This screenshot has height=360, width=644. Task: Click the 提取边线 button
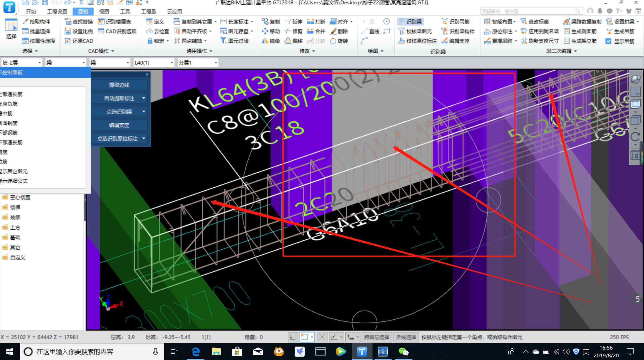(x=119, y=85)
